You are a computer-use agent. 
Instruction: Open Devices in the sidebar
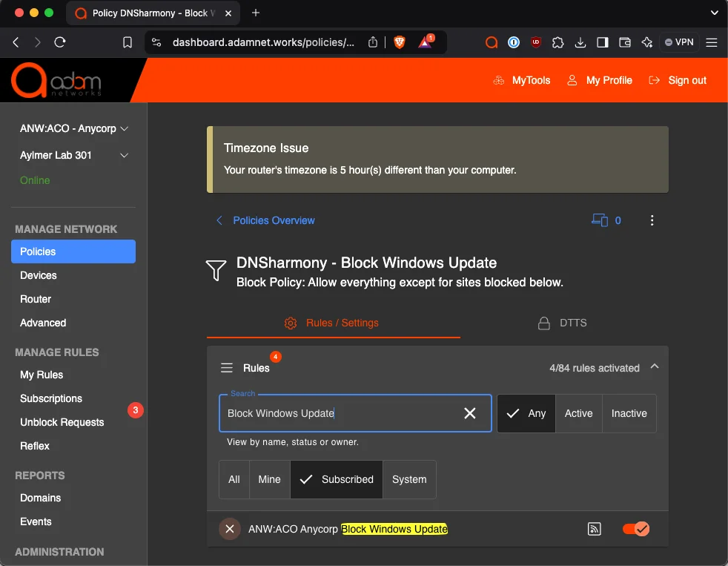click(x=39, y=275)
